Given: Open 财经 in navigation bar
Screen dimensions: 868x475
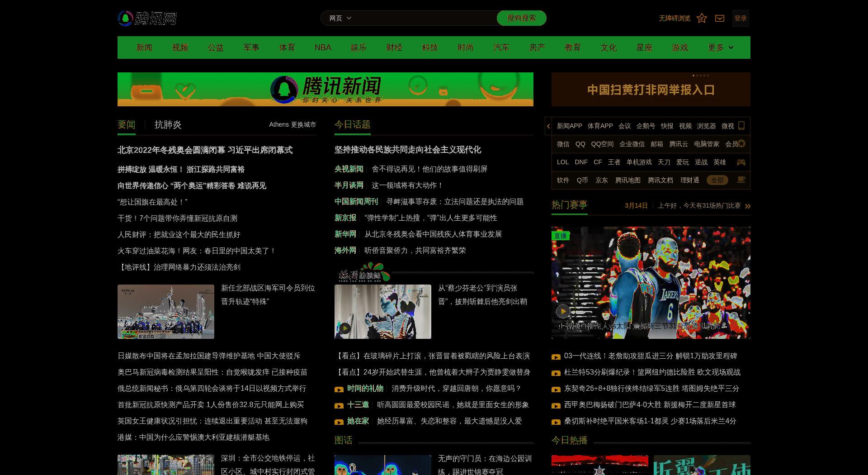Looking at the screenshot, I should [x=394, y=47].
